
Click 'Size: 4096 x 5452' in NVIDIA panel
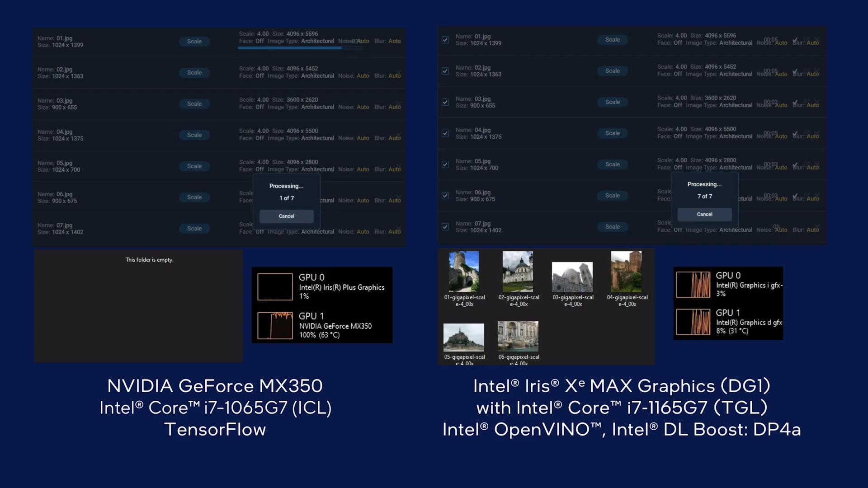point(295,69)
